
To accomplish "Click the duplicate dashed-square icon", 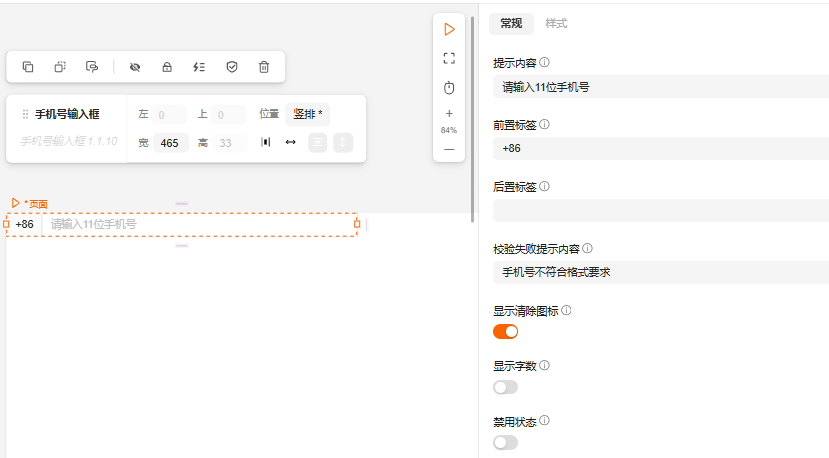I will 60,67.
